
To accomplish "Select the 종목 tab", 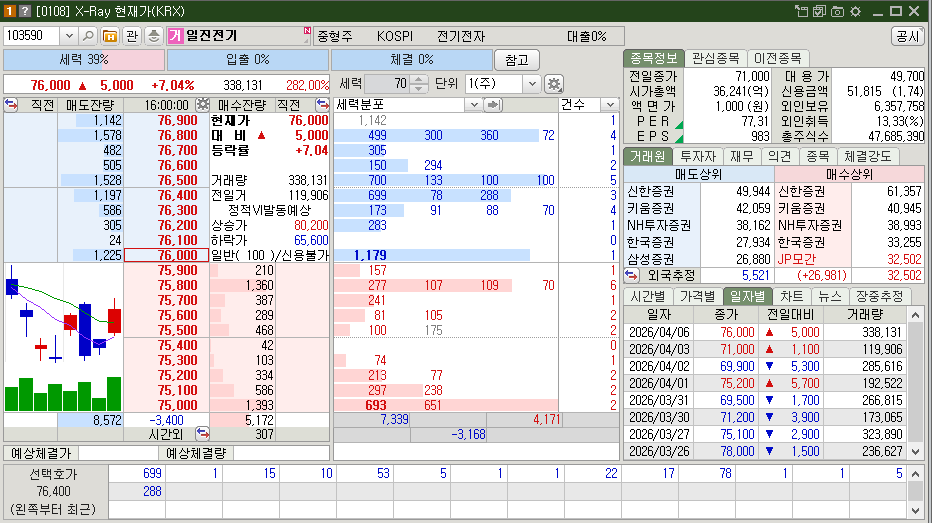I will 817,156.
